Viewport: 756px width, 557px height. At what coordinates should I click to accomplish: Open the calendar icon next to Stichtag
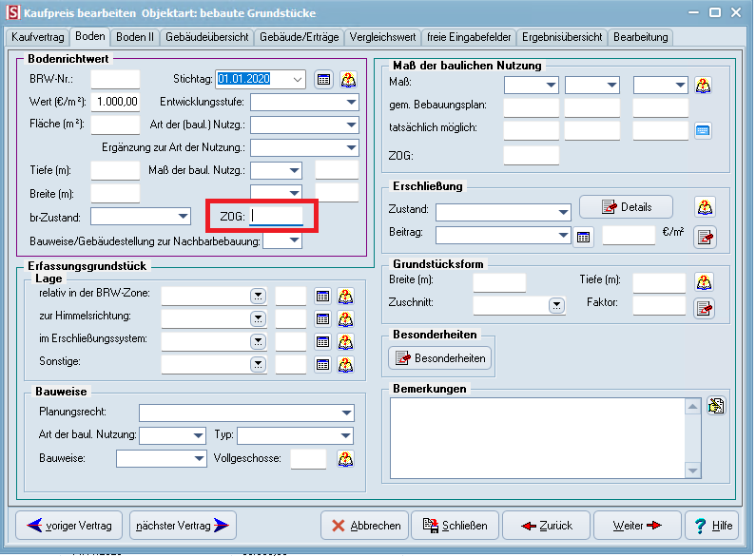click(x=323, y=80)
